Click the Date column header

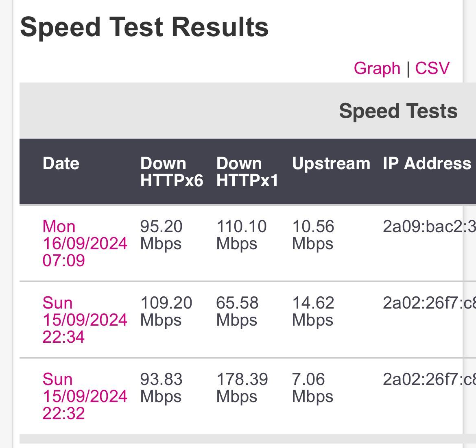point(61,163)
